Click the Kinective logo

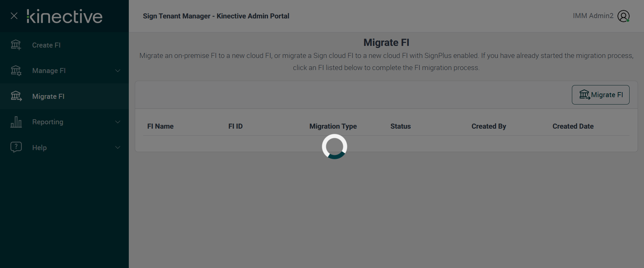(64, 16)
